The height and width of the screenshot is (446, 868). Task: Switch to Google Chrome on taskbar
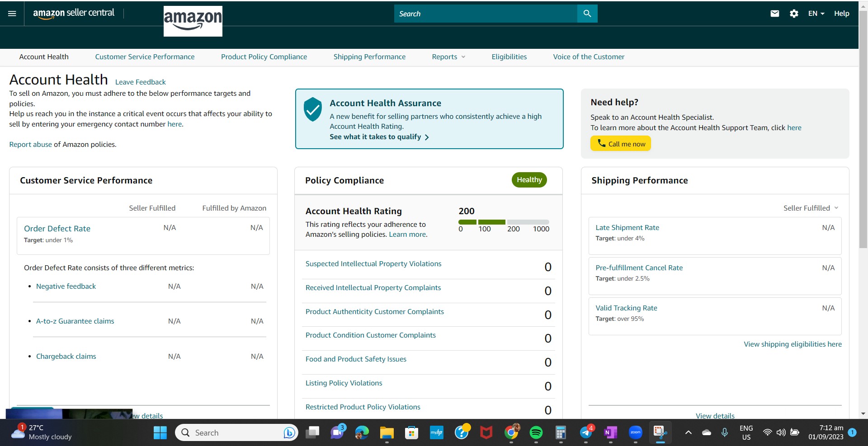pyautogui.click(x=511, y=433)
